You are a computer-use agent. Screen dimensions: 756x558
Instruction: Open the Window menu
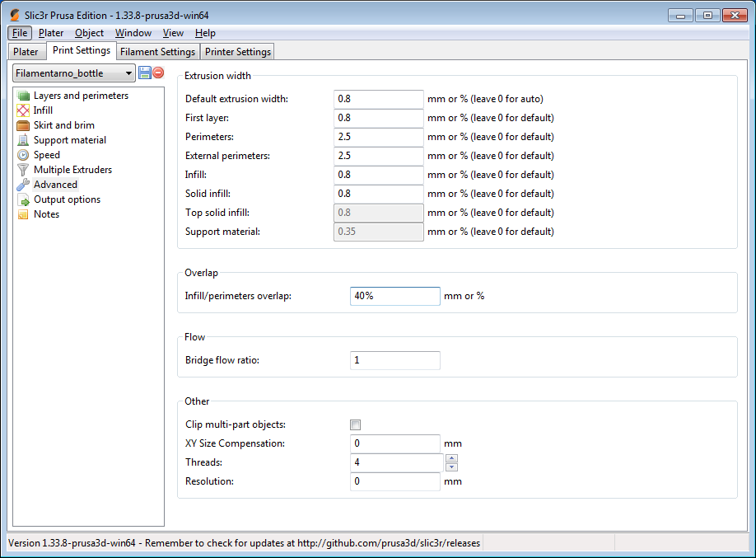click(x=133, y=33)
